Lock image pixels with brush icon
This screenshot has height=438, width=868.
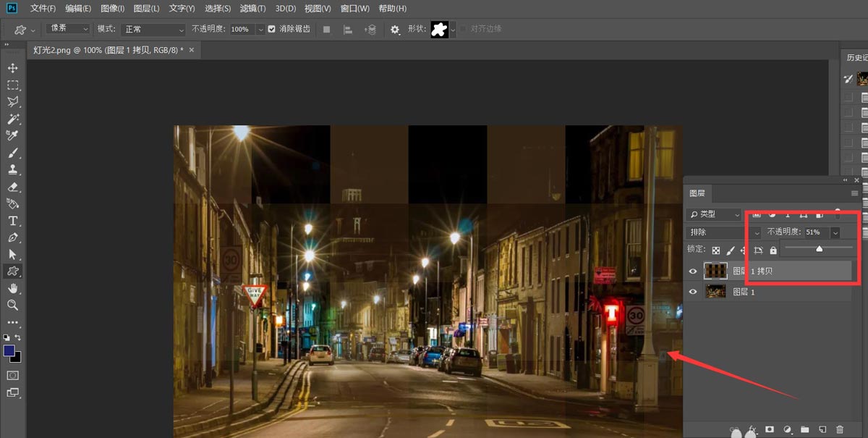click(730, 250)
